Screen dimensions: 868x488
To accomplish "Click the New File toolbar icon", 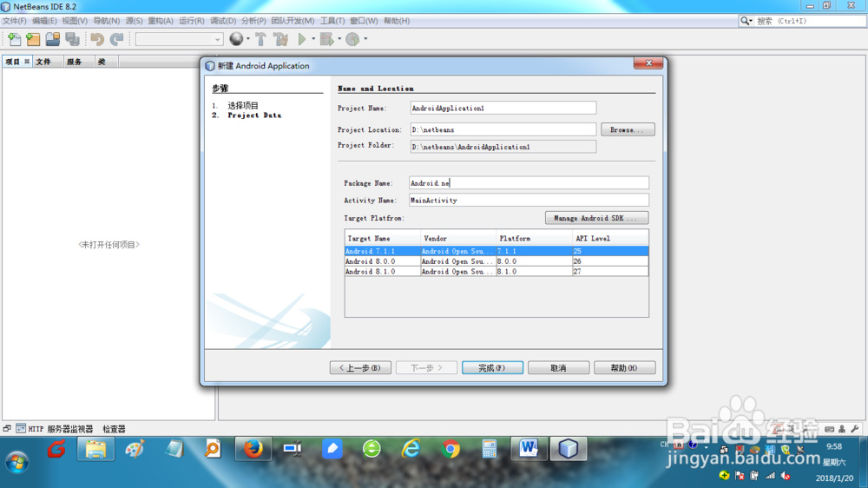I will [x=15, y=39].
